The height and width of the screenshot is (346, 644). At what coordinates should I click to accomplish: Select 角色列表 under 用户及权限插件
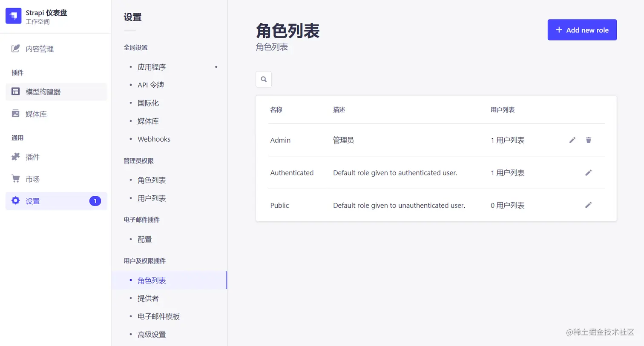169,280
